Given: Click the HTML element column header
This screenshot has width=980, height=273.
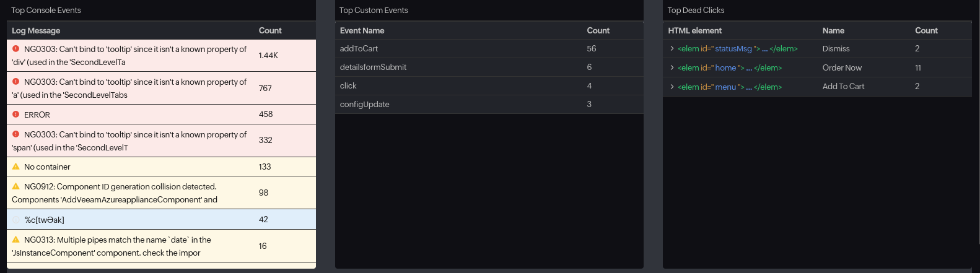Looking at the screenshot, I should coord(694,30).
